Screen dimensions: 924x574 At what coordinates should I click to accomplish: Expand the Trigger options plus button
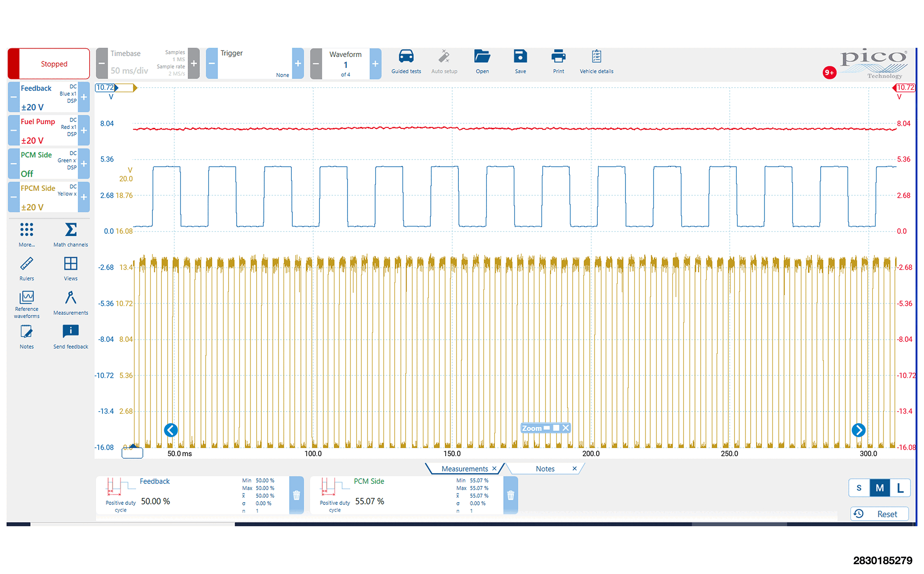tap(298, 64)
